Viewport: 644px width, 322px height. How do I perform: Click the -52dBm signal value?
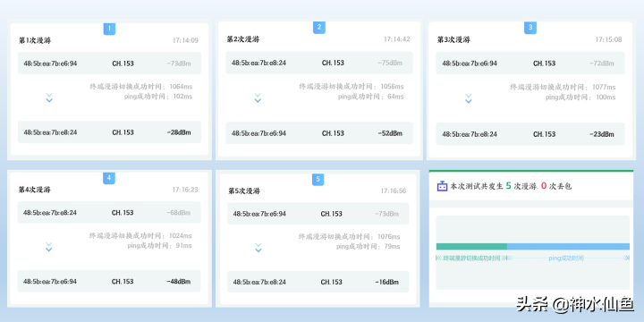390,133
